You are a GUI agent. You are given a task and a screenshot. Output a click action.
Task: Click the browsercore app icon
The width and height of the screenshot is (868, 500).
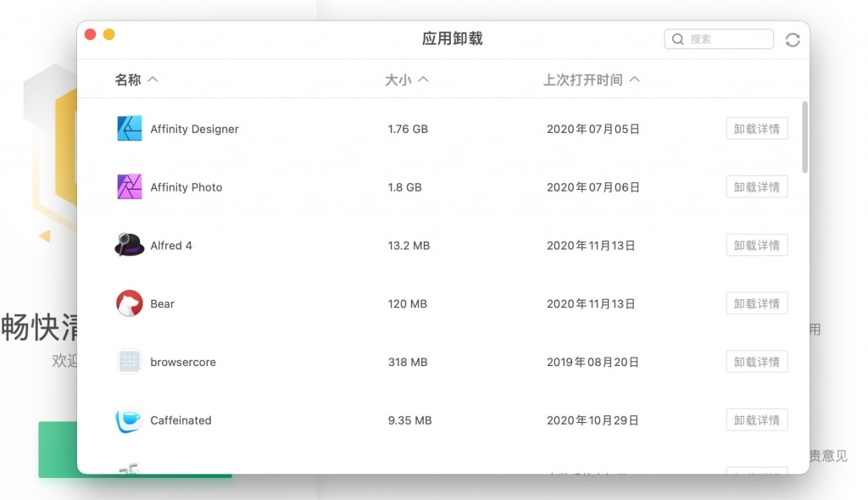(129, 362)
